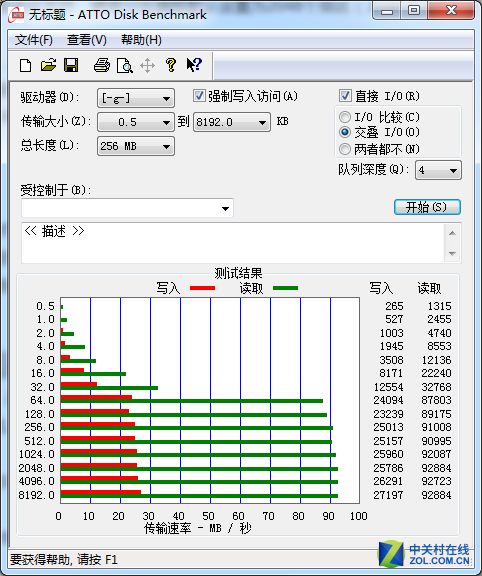Open the 帮助(H) menu
The image size is (482, 576).
point(141,40)
